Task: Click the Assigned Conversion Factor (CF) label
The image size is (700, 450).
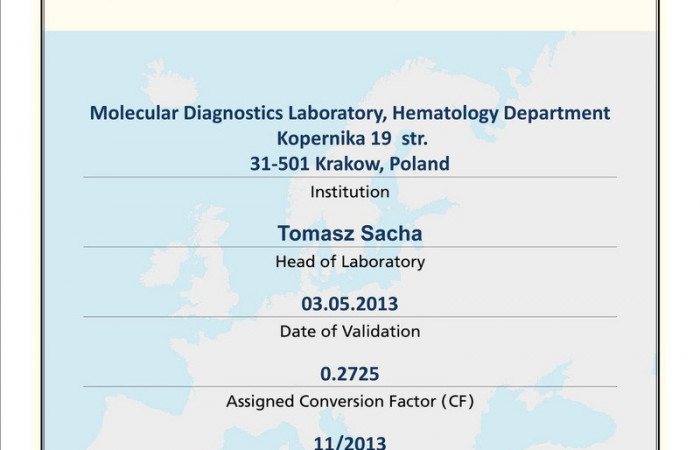Action: coord(349,402)
